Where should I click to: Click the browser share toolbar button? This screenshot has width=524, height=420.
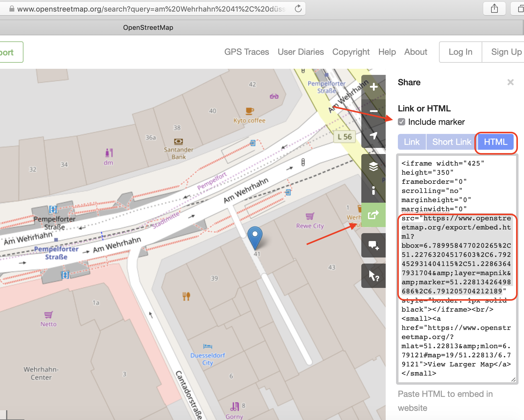click(494, 9)
